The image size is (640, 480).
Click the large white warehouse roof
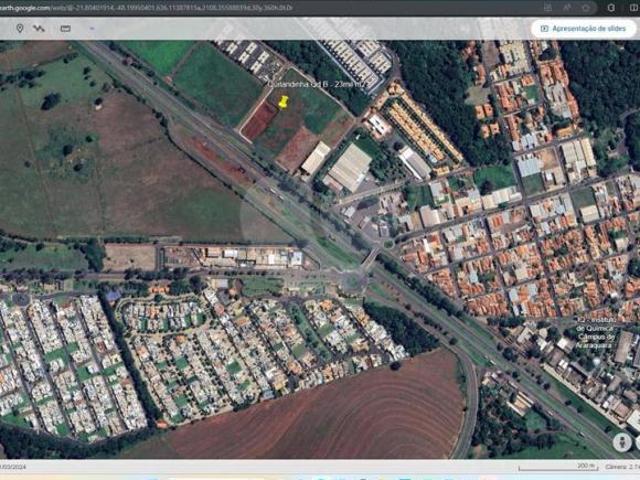pyautogui.click(x=349, y=168)
